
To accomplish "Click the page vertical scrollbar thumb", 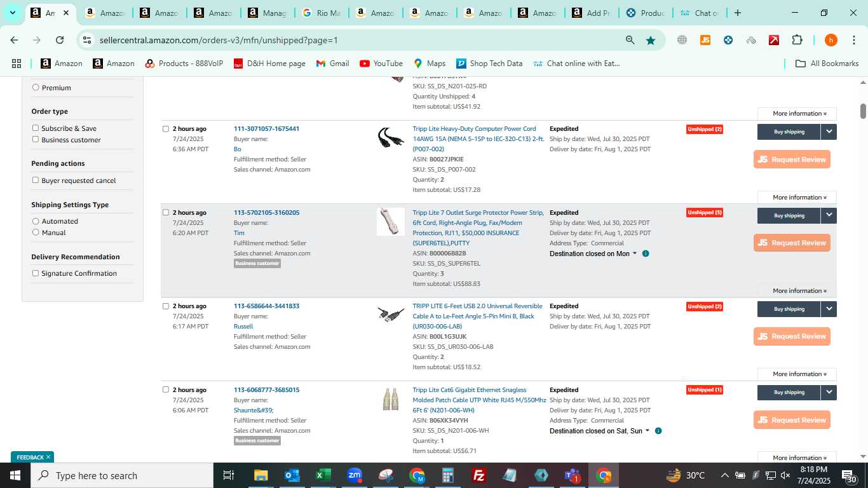I will click(x=863, y=111).
